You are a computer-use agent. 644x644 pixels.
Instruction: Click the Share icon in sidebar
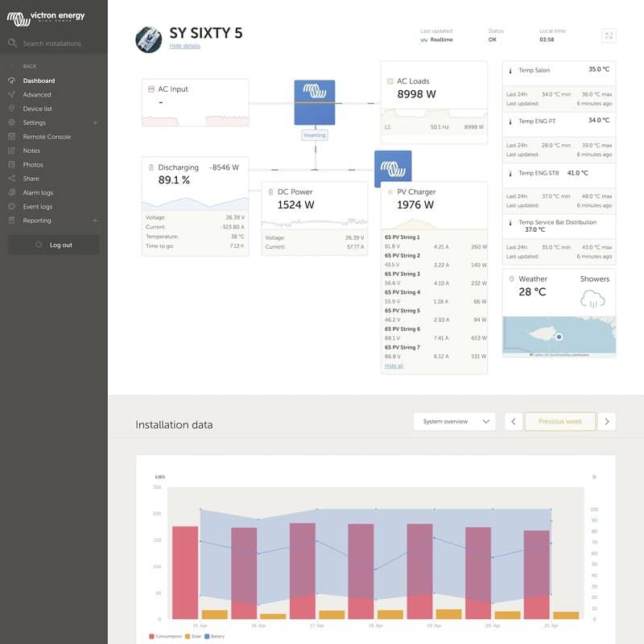12,179
